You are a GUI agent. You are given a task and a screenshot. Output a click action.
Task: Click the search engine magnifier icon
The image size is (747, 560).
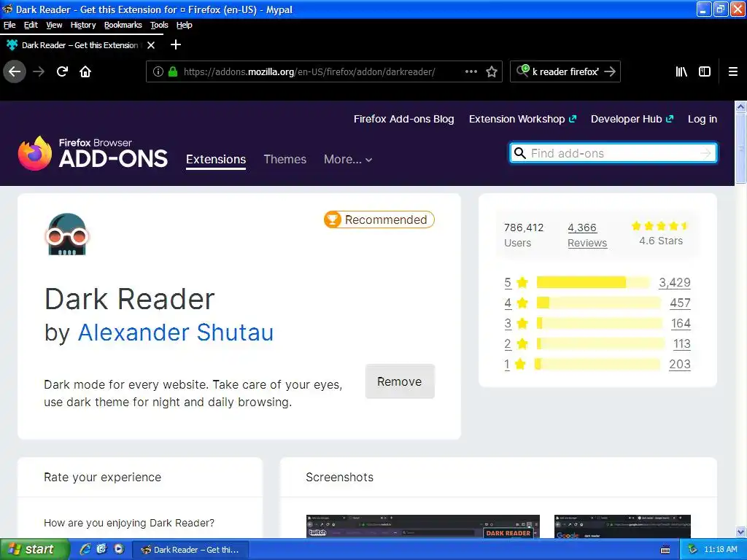click(522, 71)
